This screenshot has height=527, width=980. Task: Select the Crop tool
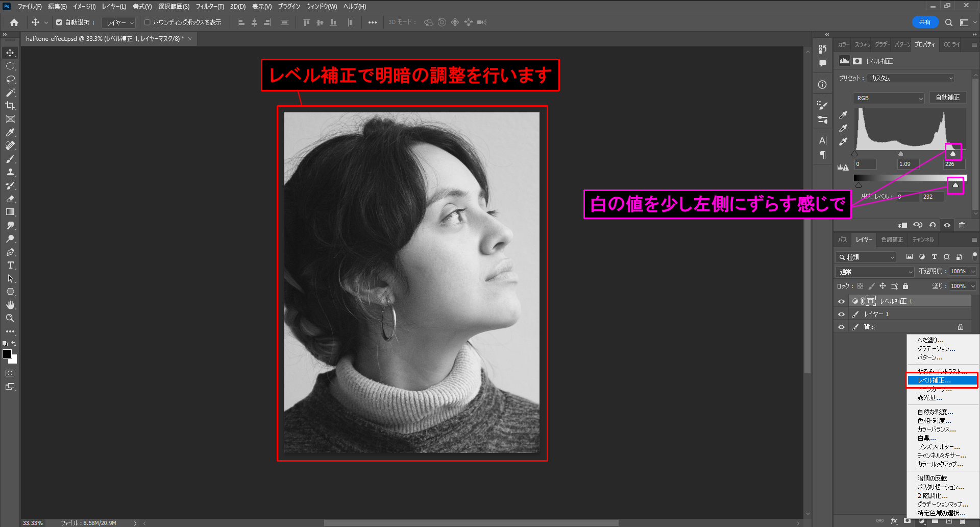(x=10, y=106)
